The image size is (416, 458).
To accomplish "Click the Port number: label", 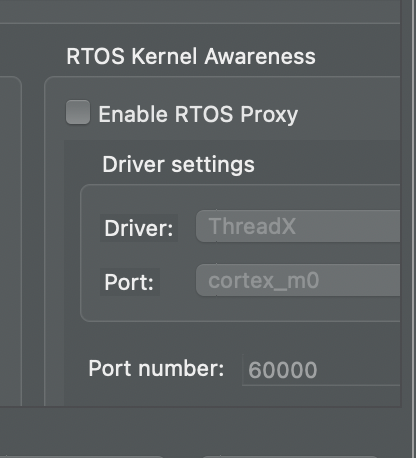I will pyautogui.click(x=156, y=369).
